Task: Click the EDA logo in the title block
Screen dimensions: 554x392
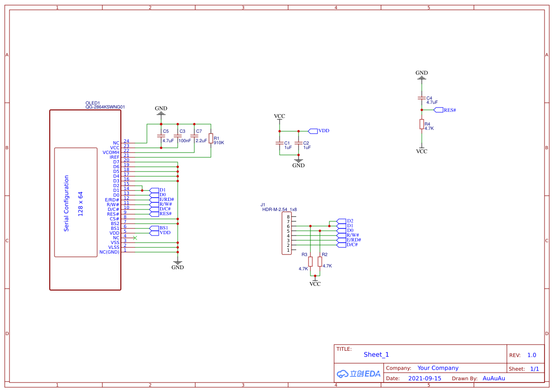Action: 359,374
